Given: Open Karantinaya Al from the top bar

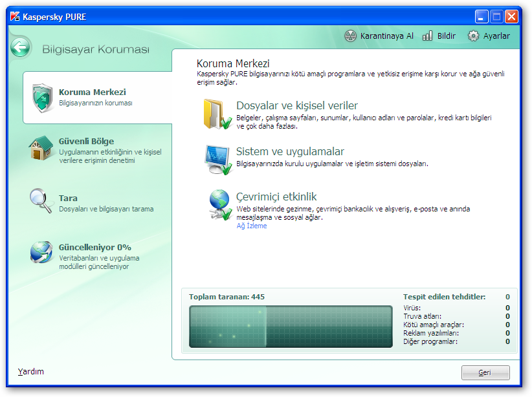Looking at the screenshot, I should coord(379,36).
